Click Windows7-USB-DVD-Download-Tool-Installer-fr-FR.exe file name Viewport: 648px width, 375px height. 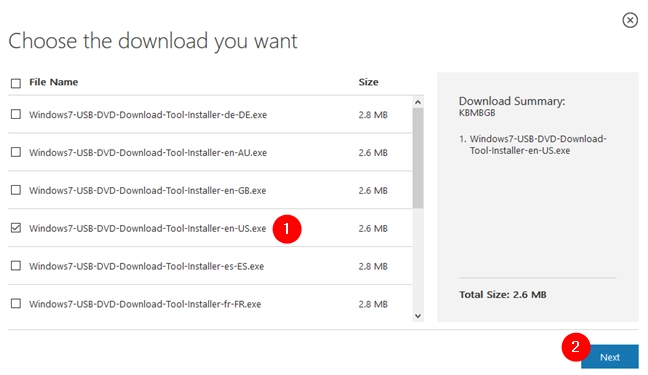[145, 304]
